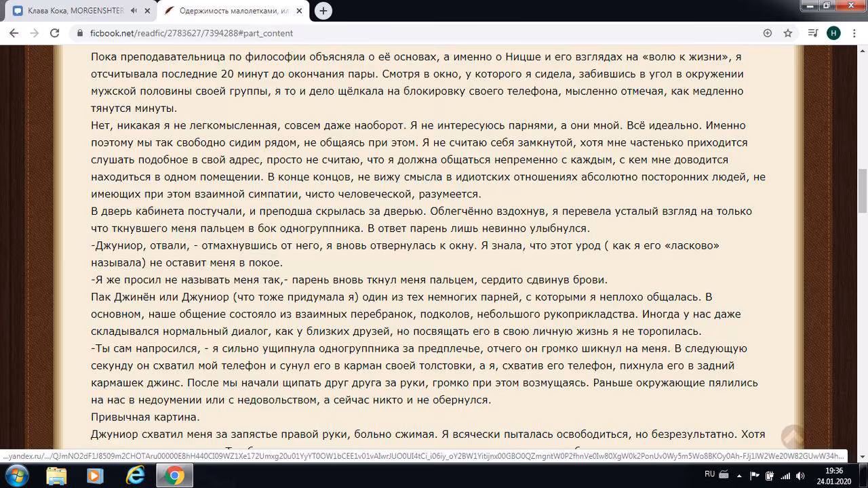Go back to the previous page
The height and width of the screenshot is (488, 868).
(14, 33)
